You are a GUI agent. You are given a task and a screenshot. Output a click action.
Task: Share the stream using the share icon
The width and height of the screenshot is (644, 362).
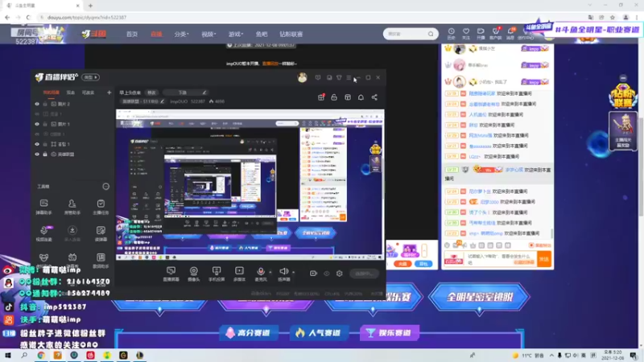[x=374, y=97]
